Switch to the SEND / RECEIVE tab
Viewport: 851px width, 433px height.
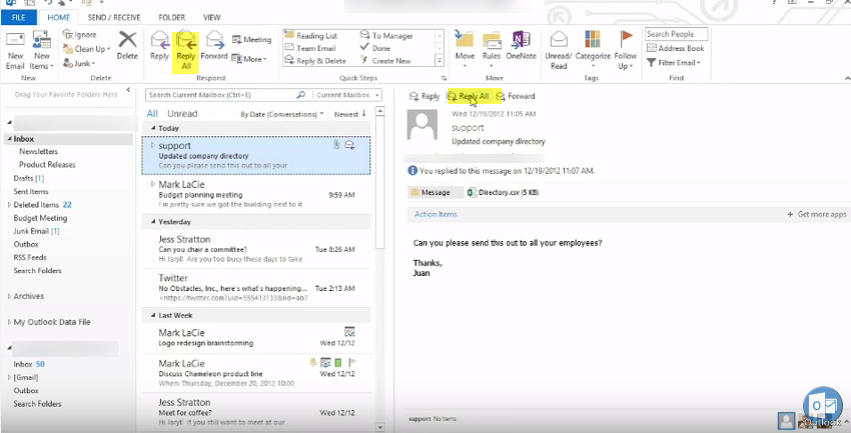[x=114, y=17]
